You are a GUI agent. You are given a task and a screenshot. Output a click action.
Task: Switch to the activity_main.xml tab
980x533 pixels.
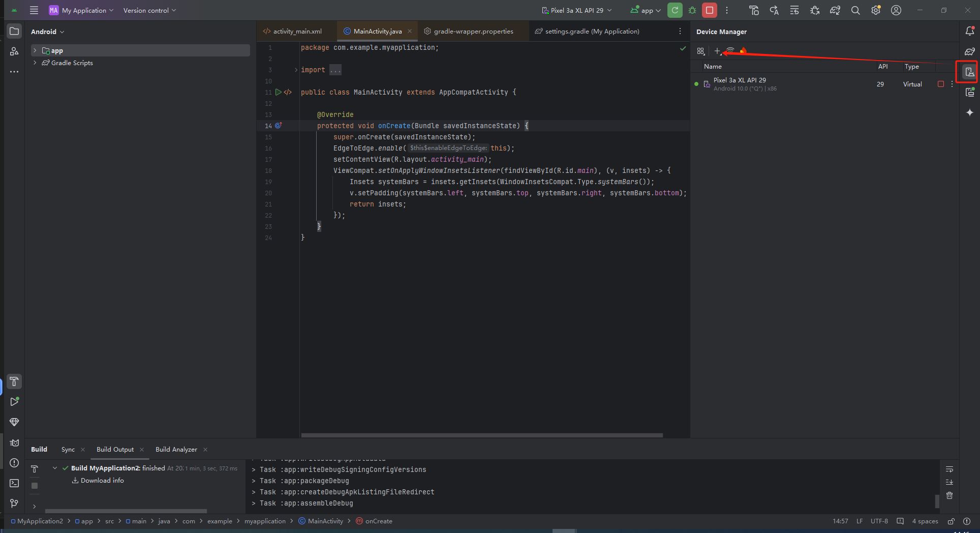pyautogui.click(x=293, y=31)
